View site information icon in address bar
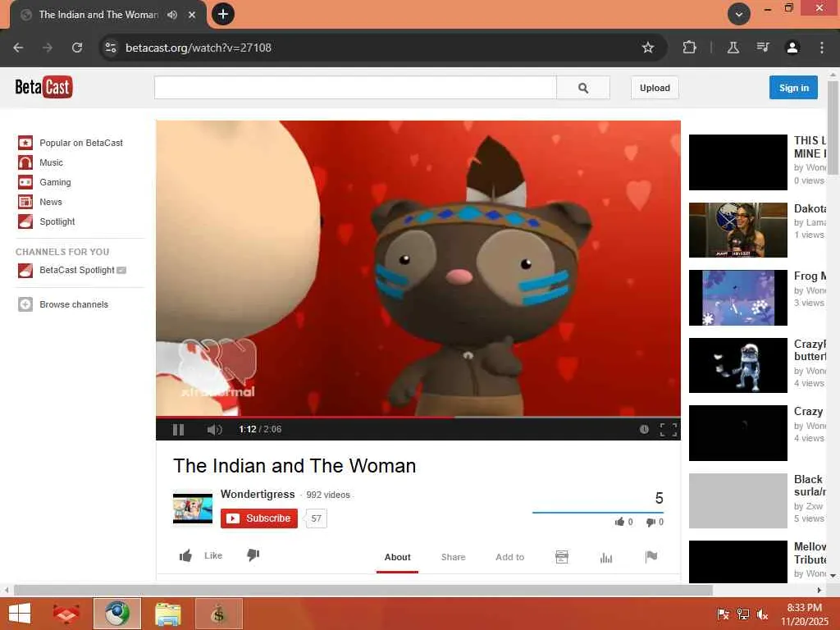The width and height of the screenshot is (840, 630). tap(111, 48)
